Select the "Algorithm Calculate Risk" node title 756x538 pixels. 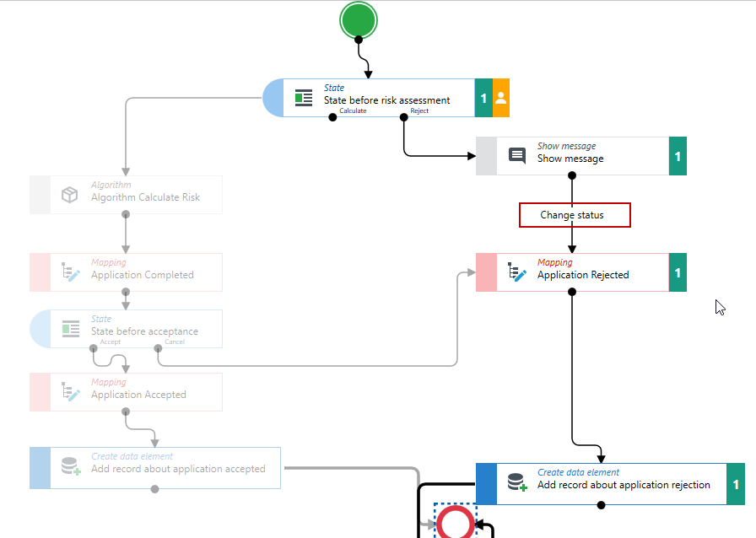[145, 197]
